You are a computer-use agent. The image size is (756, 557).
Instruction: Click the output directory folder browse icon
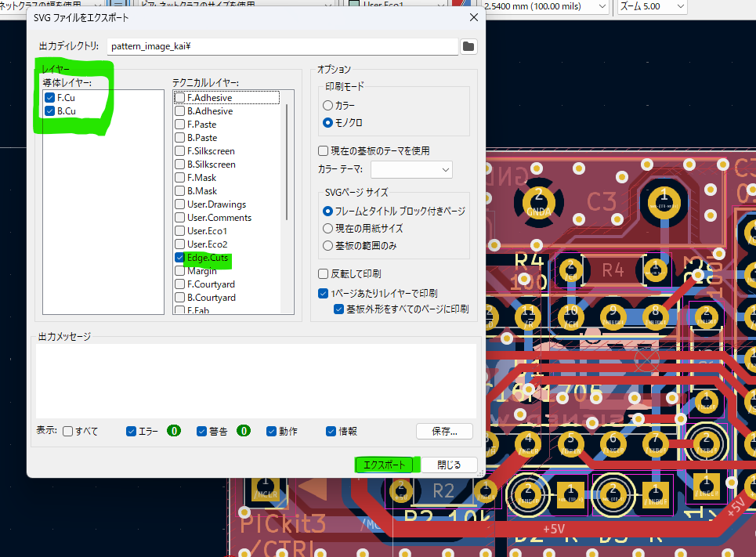coord(468,46)
